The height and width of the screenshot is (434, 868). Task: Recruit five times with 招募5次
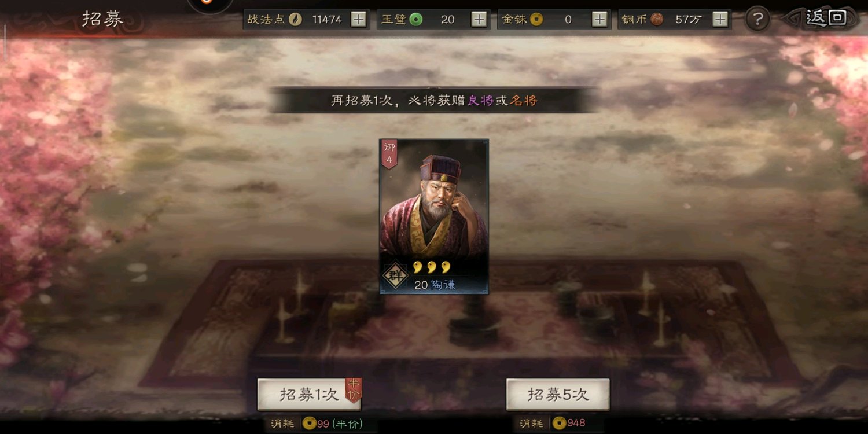point(558,395)
